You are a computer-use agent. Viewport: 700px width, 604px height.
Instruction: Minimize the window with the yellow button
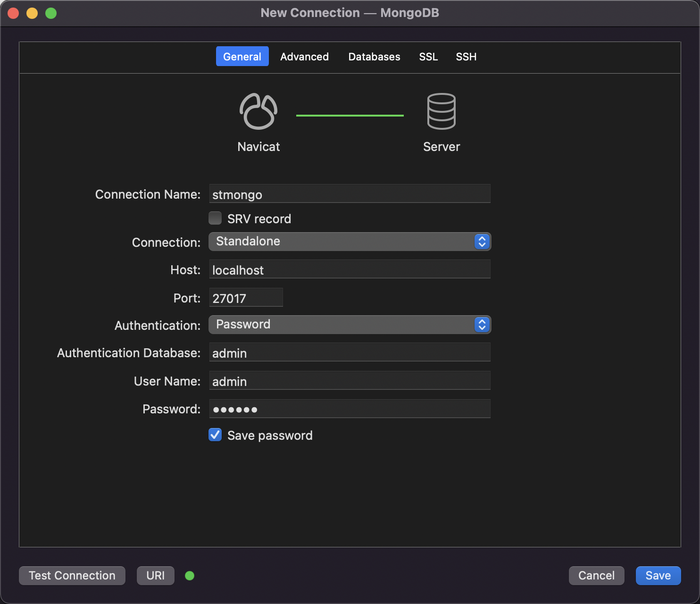32,13
